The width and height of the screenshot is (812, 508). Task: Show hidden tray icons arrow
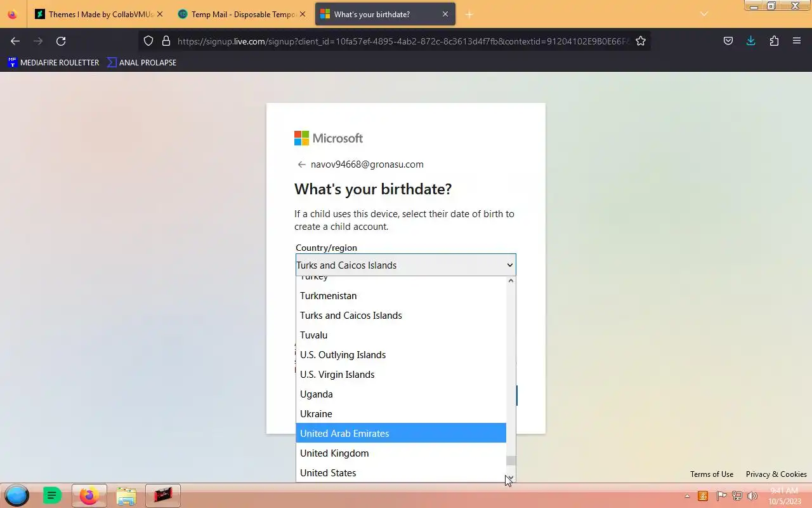[x=687, y=497]
